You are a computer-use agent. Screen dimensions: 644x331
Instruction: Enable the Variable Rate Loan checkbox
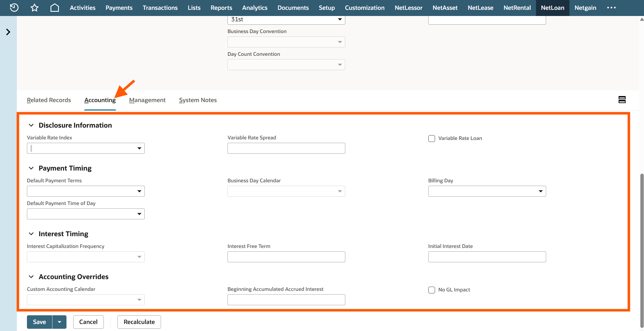point(431,139)
